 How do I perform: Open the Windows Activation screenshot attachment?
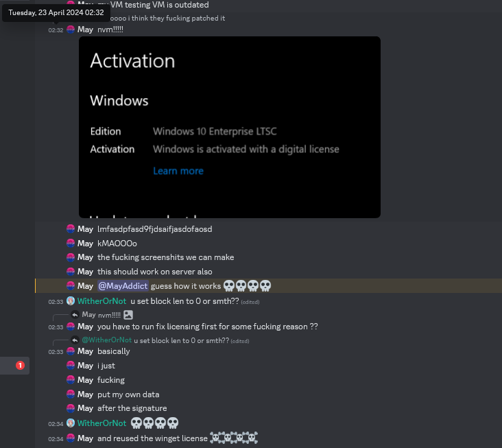pos(229,127)
